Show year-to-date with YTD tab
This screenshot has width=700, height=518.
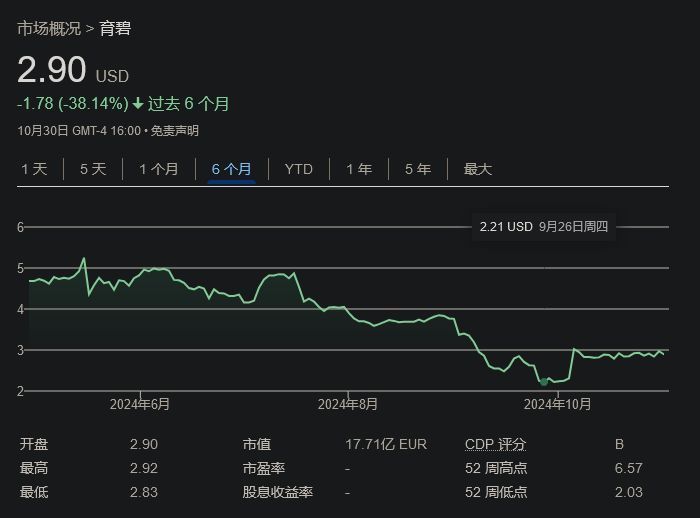(298, 169)
